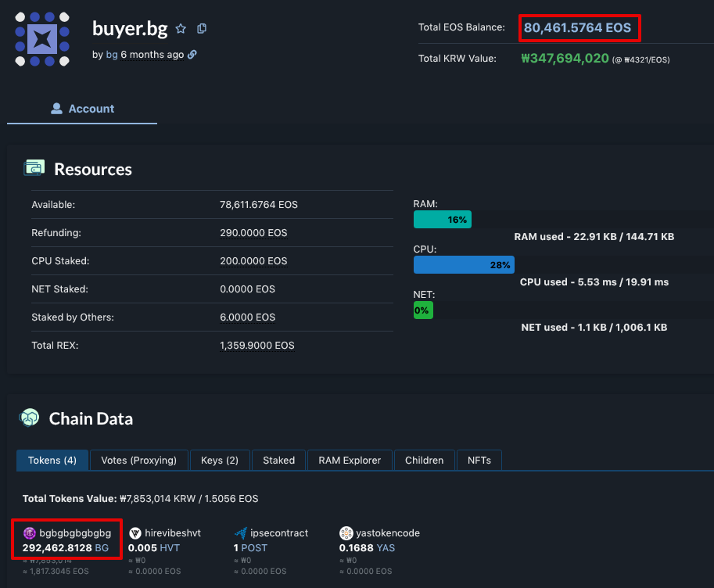The height and width of the screenshot is (588, 714).
Task: Click the yastokencode contract name
Action: (388, 533)
